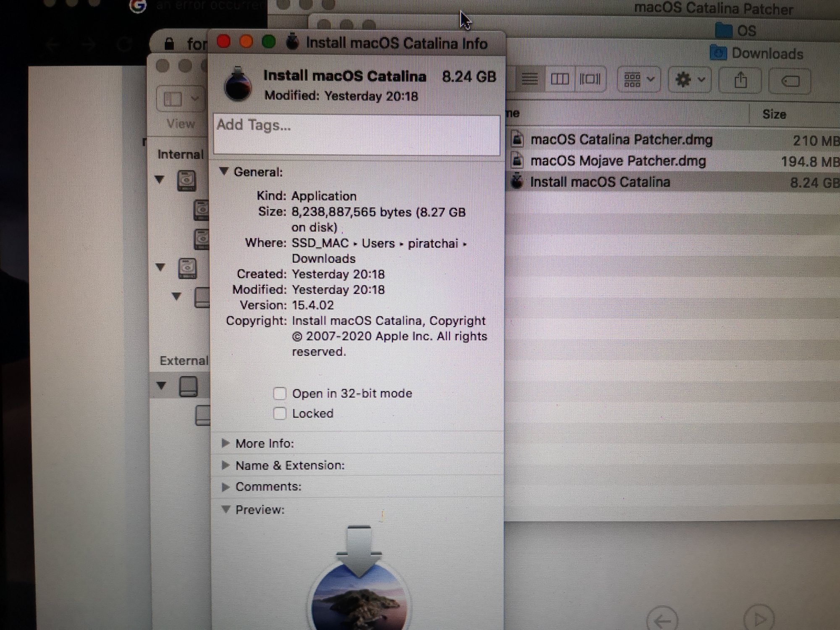Viewport: 840px width, 630px height.
Task: Expand the More Info section
Action: tap(226, 443)
